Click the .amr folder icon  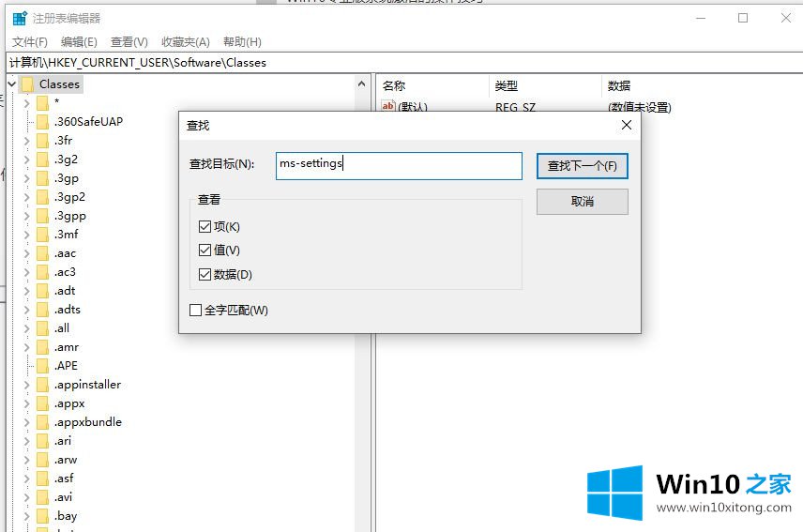pos(42,347)
